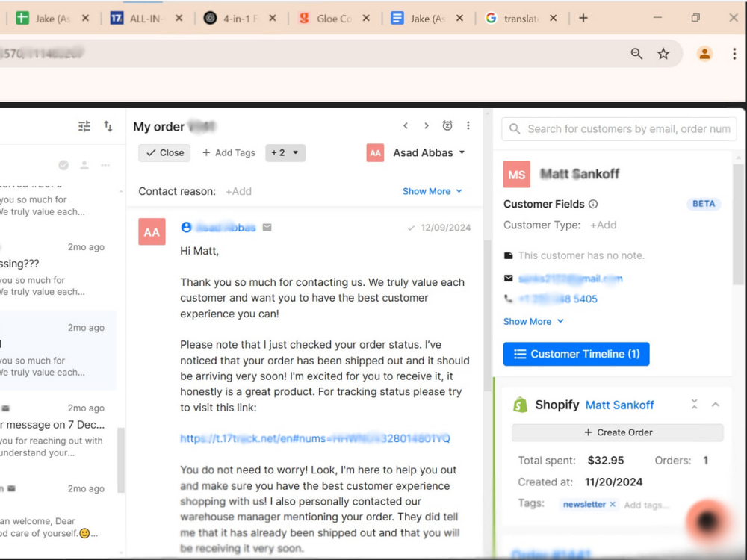747x560 pixels.
Task: Add a contact reason
Action: coord(238,191)
